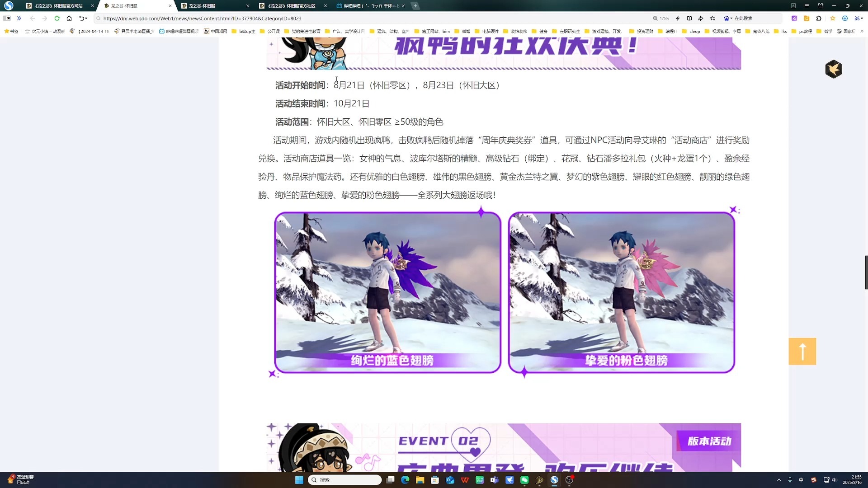Open the skin (shirt) icon in the title bar
The image size is (868, 488).
(x=821, y=6)
